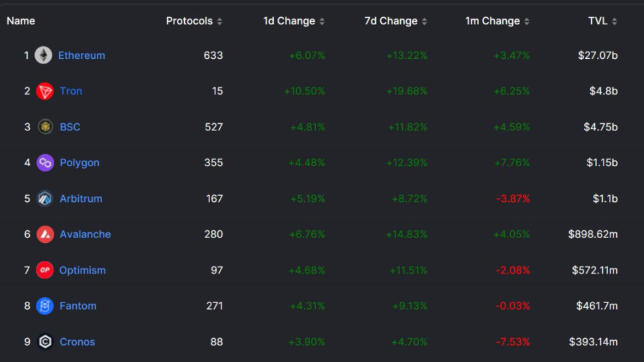The height and width of the screenshot is (362, 644).
Task: Click the purple Polygon logo icon
Action: click(45, 163)
